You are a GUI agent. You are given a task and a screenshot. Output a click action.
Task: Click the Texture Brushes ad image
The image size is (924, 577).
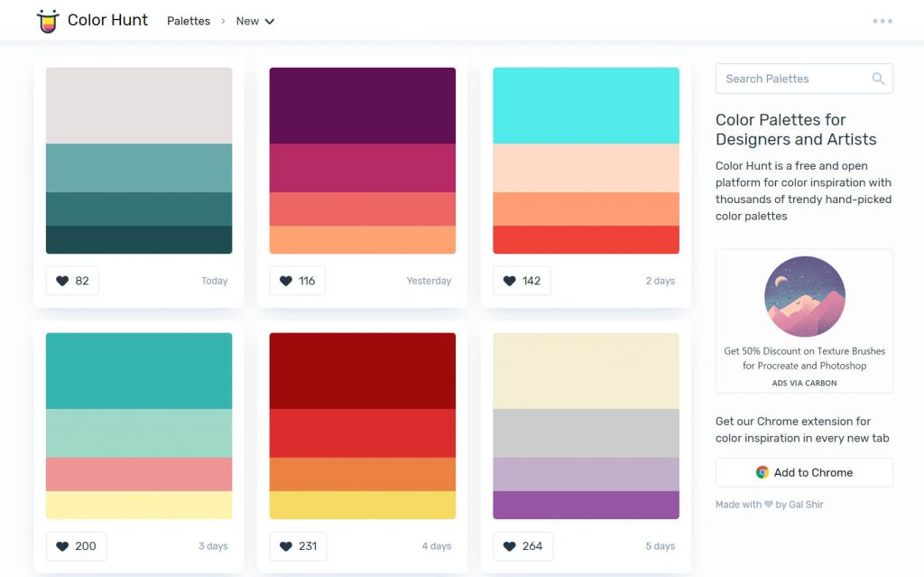click(x=804, y=297)
